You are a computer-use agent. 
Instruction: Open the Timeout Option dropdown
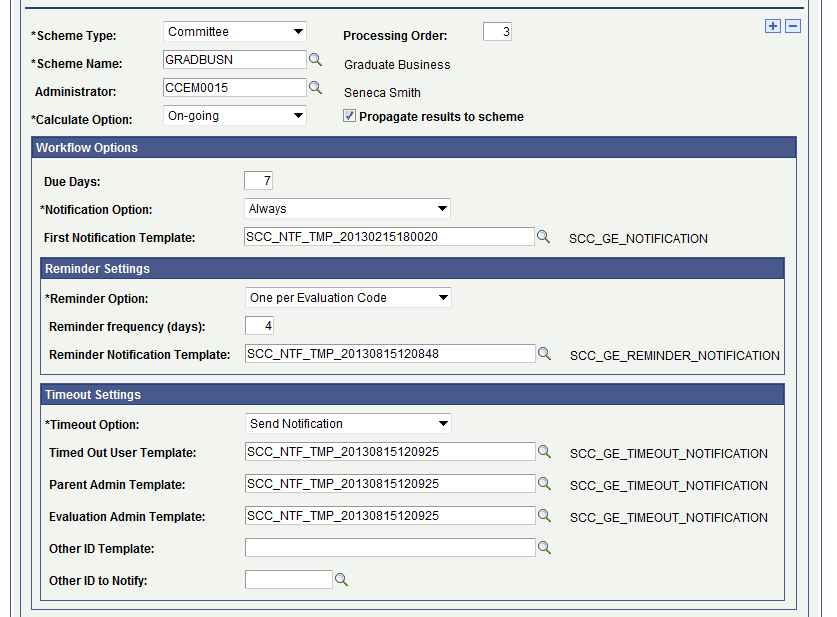tap(348, 424)
